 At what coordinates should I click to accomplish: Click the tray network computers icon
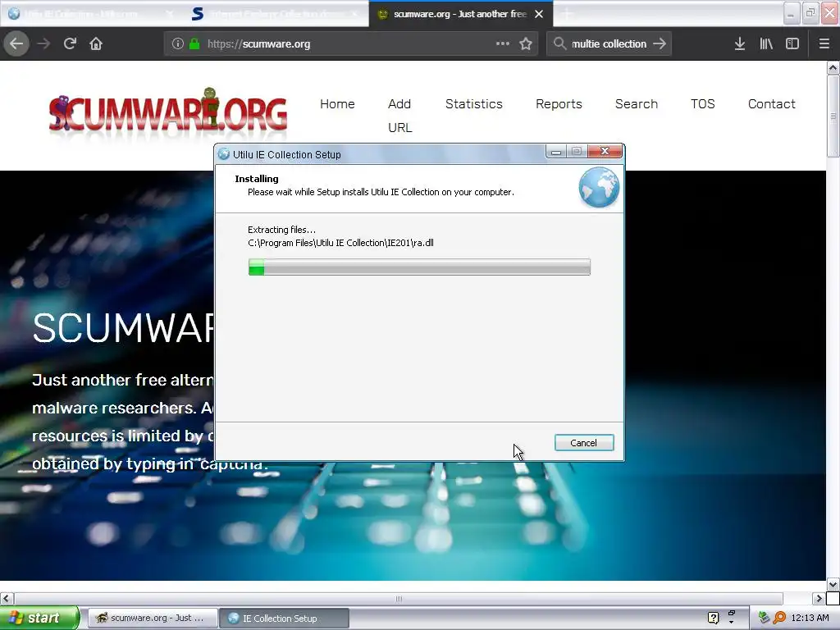[x=764, y=618]
